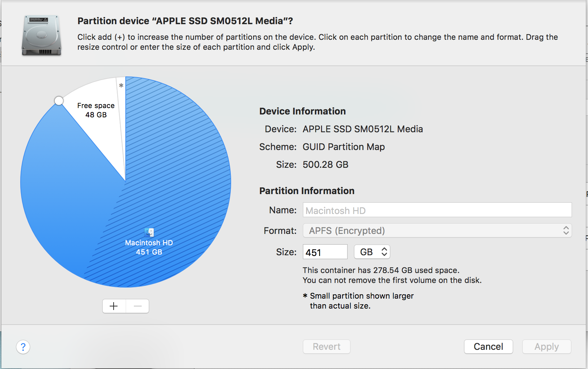Click the "APPLE SSD SM0512L Media" device value
Image resolution: width=588 pixels, height=369 pixels.
(x=363, y=129)
